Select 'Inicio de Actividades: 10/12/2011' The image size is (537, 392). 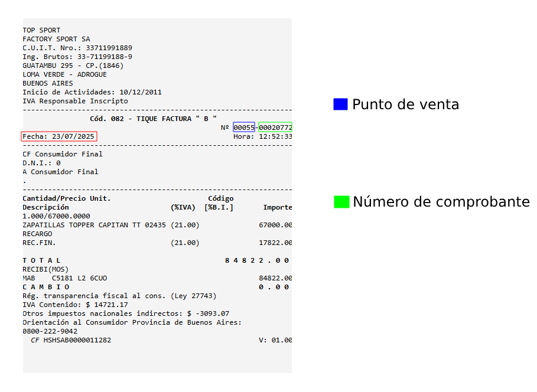tap(92, 92)
